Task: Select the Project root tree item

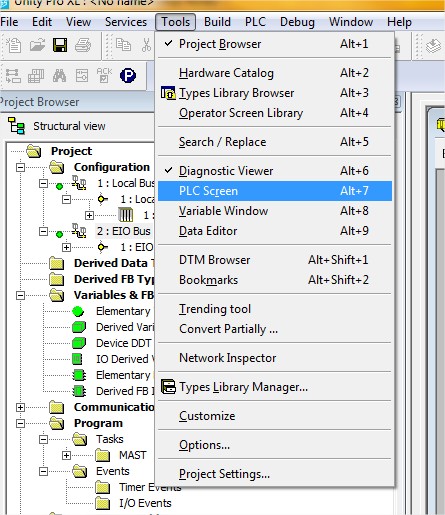Action: [x=71, y=151]
